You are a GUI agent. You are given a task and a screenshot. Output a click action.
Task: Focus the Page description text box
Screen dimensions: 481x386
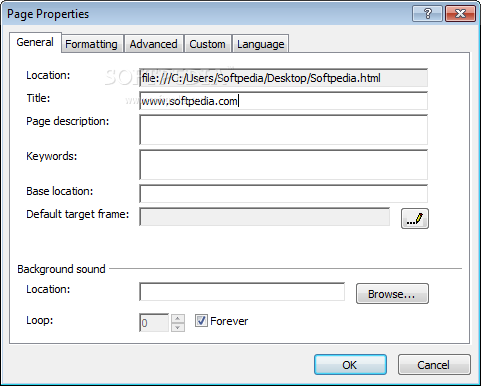coord(283,130)
